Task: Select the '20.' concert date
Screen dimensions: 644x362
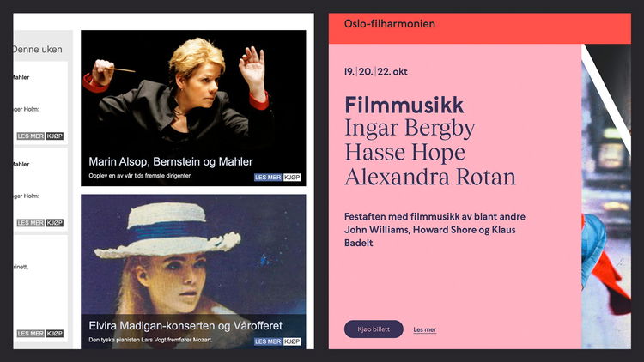Action: pos(366,72)
